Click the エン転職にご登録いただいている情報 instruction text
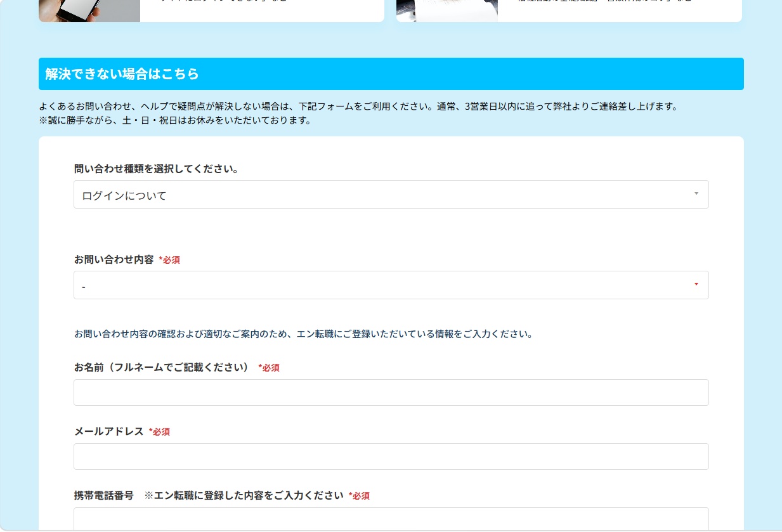The height and width of the screenshot is (532, 782). coord(303,334)
